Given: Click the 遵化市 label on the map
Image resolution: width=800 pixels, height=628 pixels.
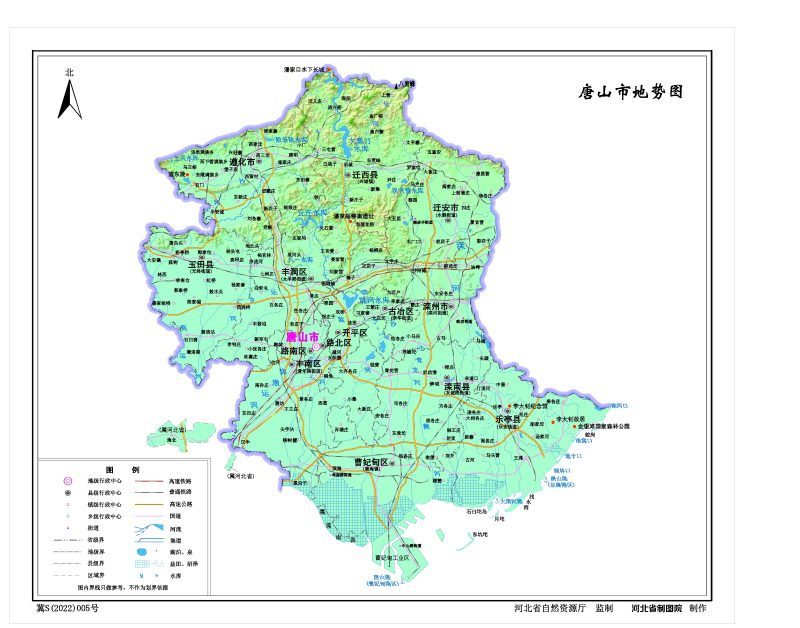Looking at the screenshot, I should pos(242,161).
